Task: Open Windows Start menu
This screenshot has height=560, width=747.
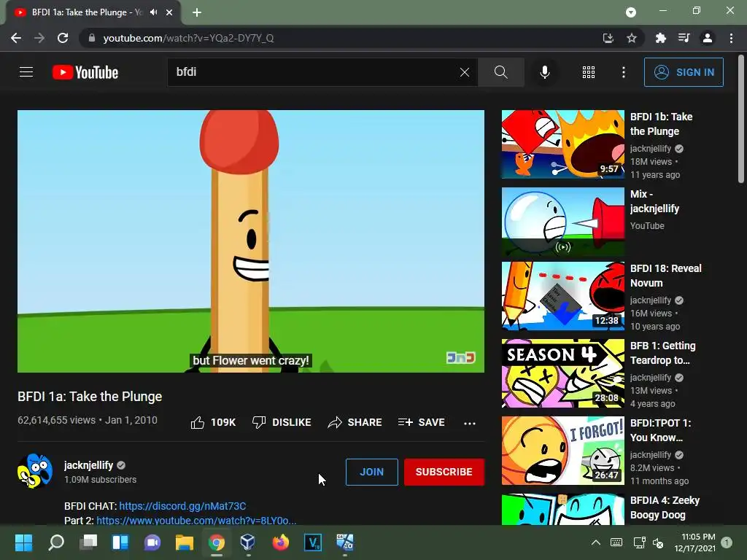Action: coord(23,542)
